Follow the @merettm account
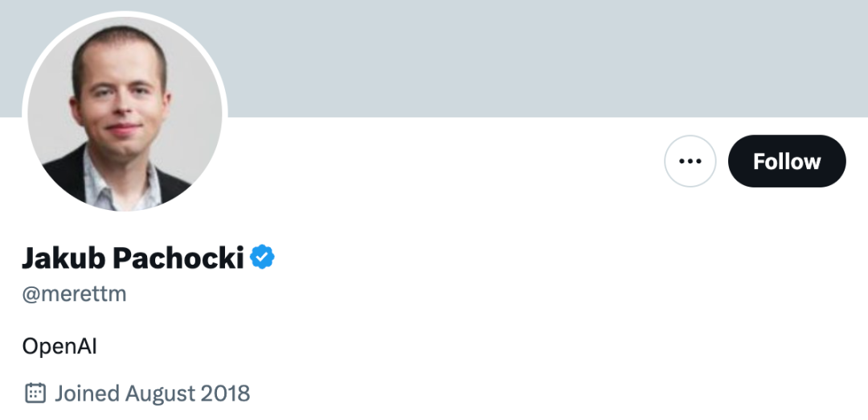Image resolution: width=868 pixels, height=420 pixels. tap(786, 162)
